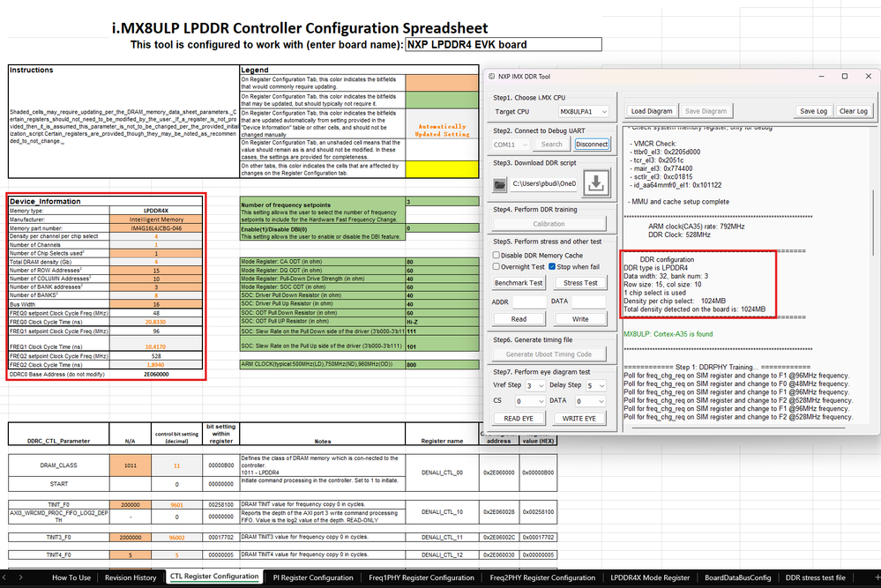The image size is (881, 588).
Task: Open the folder browser for DDR script path
Action: (498, 182)
